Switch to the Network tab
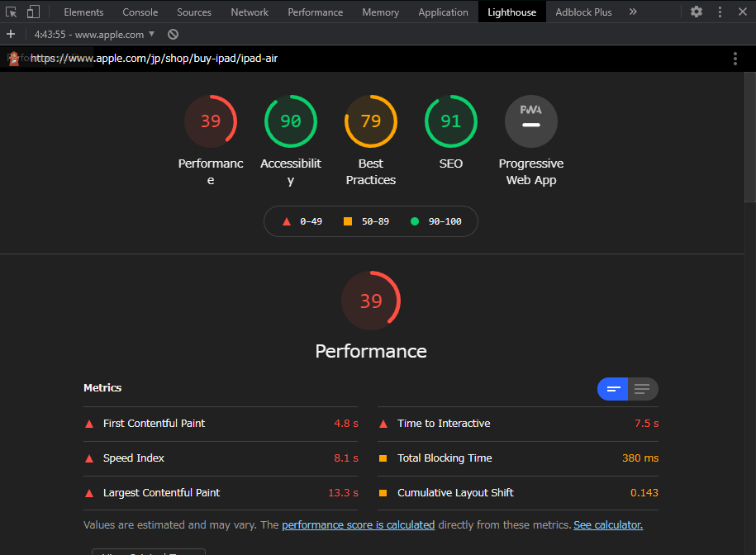Viewport: 756px width, 555px height. [250, 12]
